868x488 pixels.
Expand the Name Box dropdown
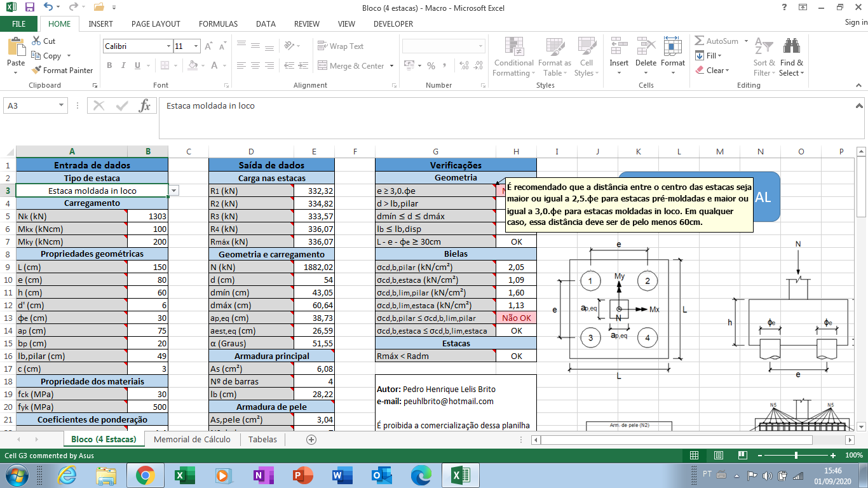(x=62, y=105)
